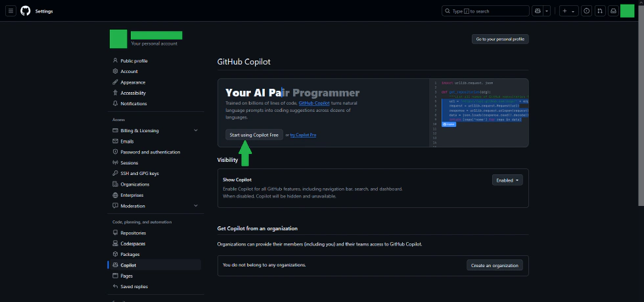Expand the Copilot dropdown arrow in header
The width and height of the screenshot is (644, 302).
coord(547,11)
